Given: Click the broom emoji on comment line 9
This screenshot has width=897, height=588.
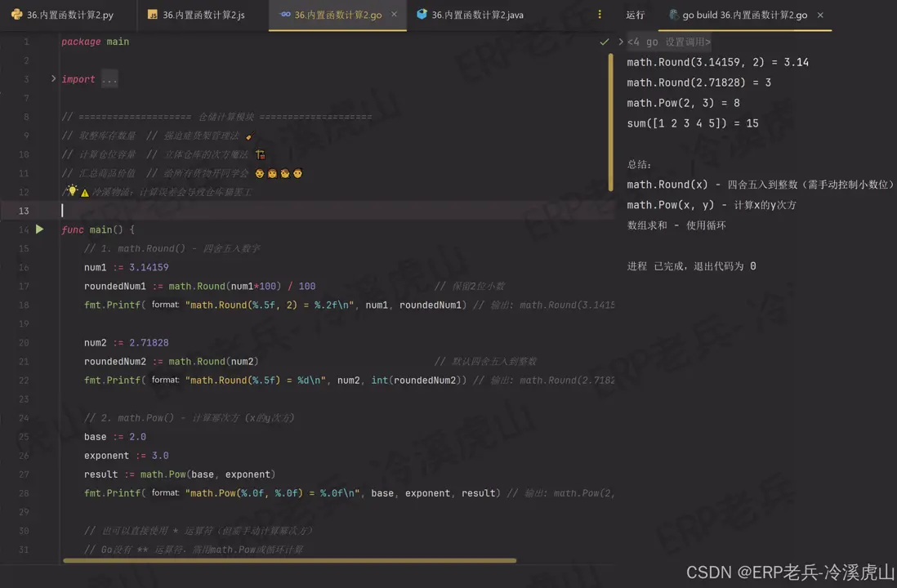Looking at the screenshot, I should 249,136.
